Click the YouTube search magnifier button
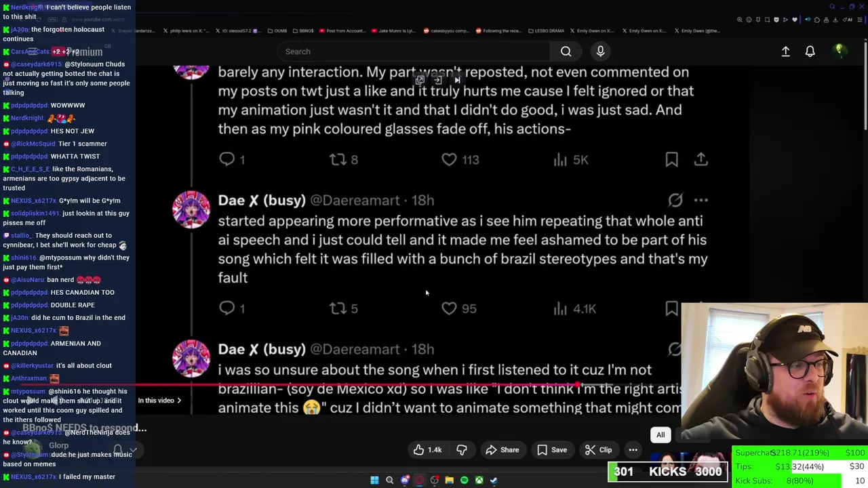This screenshot has width=868, height=488. pyautogui.click(x=566, y=52)
